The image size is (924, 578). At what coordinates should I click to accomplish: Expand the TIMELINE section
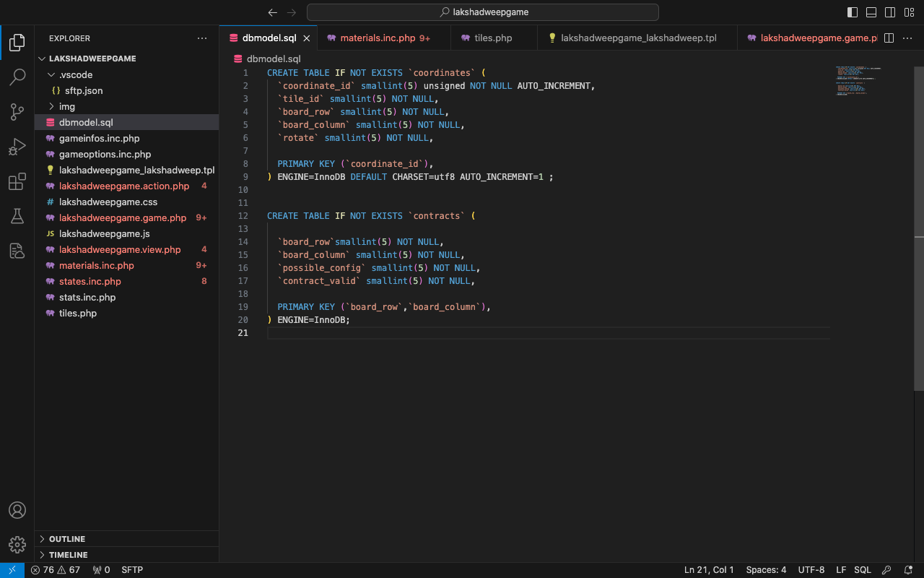[126, 555]
